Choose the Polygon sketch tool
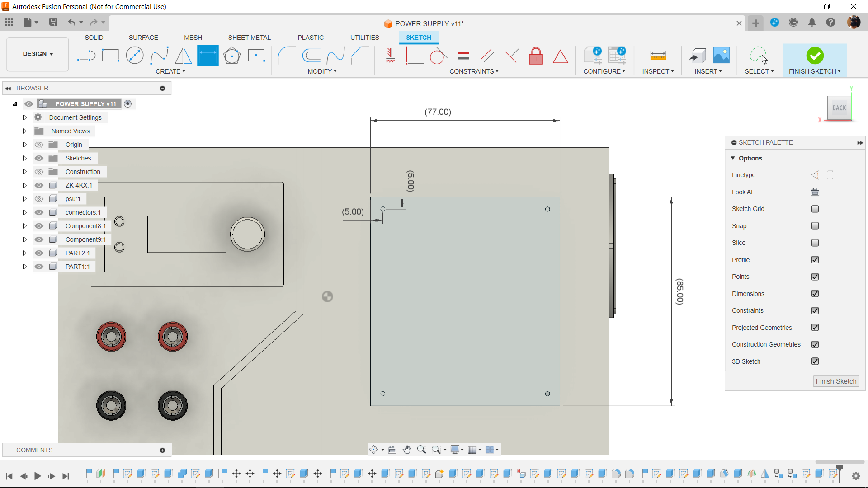This screenshot has height=488, width=868. coord(232,56)
